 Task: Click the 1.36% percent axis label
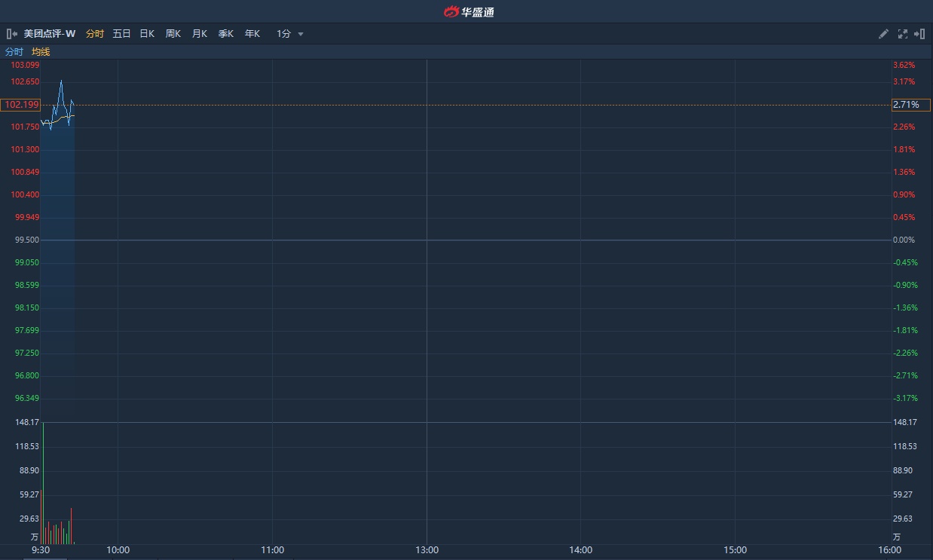point(904,172)
